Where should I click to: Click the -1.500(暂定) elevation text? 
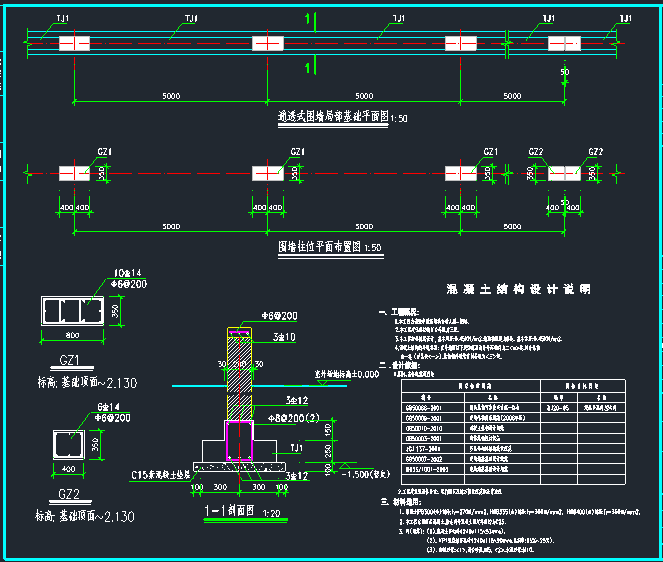[365, 474]
